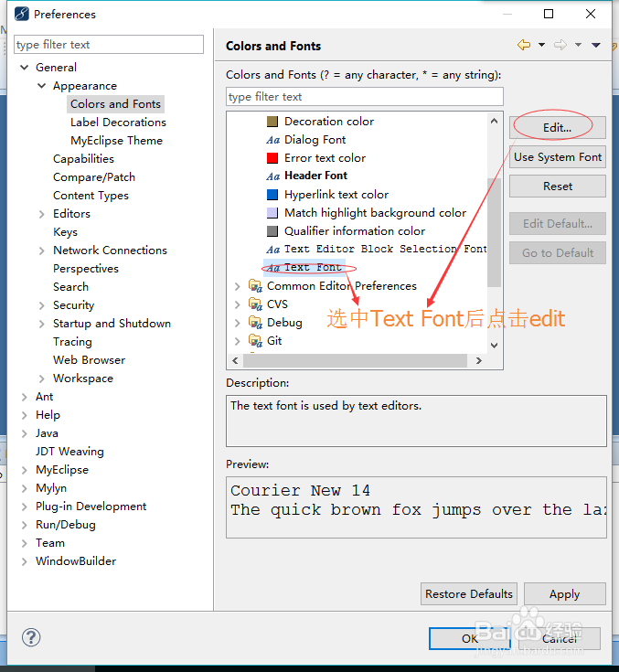Expand Common Editor Preferences in font list
This screenshot has height=672, width=619.
(x=237, y=286)
